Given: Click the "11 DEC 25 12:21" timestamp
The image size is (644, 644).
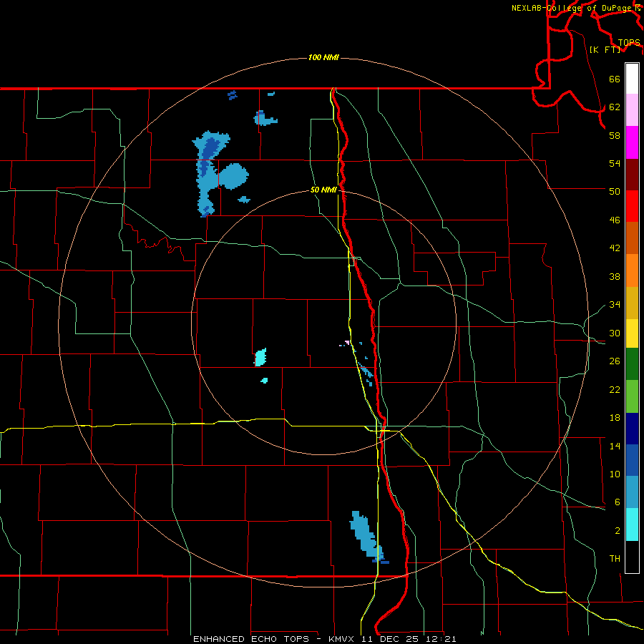Looking at the screenshot, I should tap(409, 639).
